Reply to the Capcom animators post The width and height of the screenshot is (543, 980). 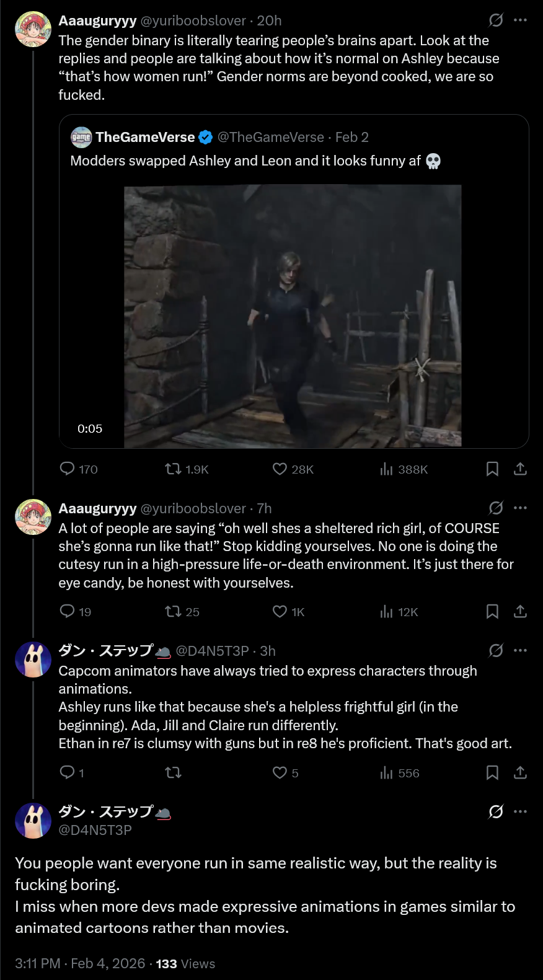coord(67,772)
